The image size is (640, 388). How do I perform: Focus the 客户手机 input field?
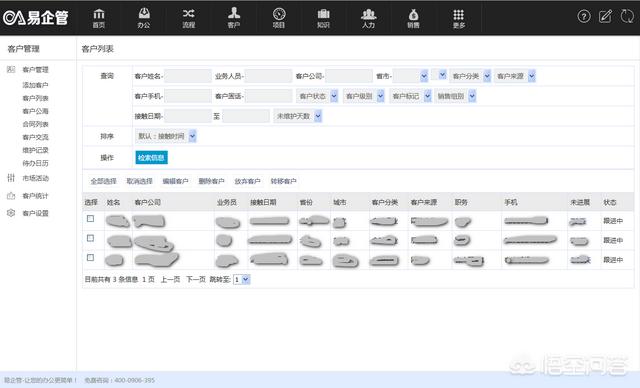pos(188,96)
